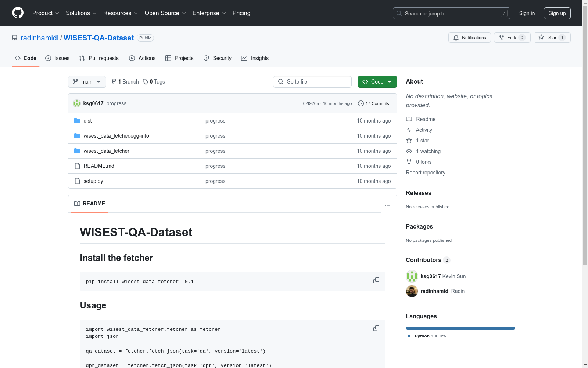Click the Go to file search field

click(x=312, y=82)
